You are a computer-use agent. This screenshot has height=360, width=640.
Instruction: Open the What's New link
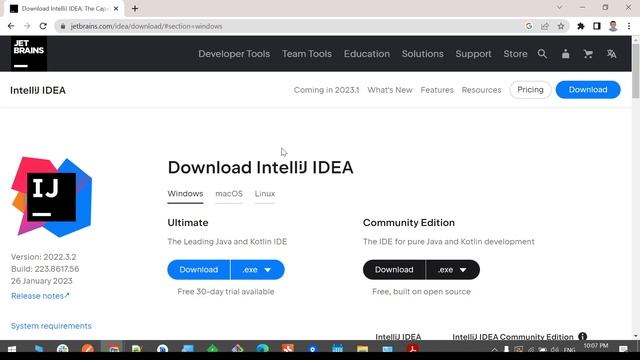coord(390,90)
